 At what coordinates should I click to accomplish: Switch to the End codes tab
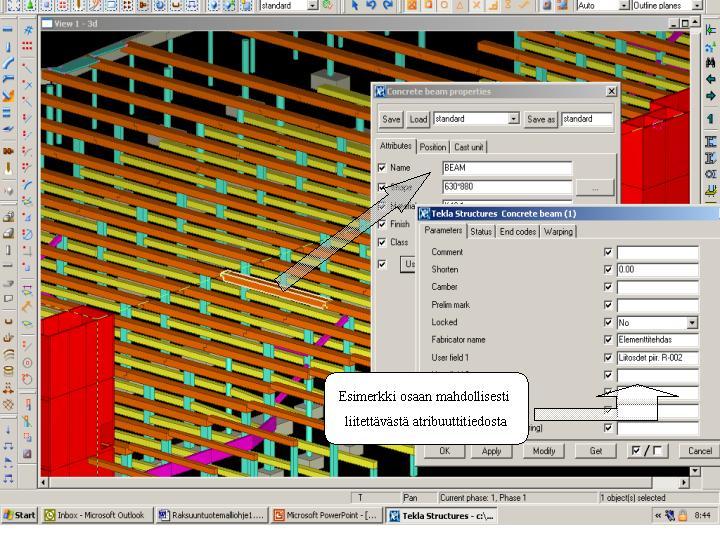[x=518, y=232]
